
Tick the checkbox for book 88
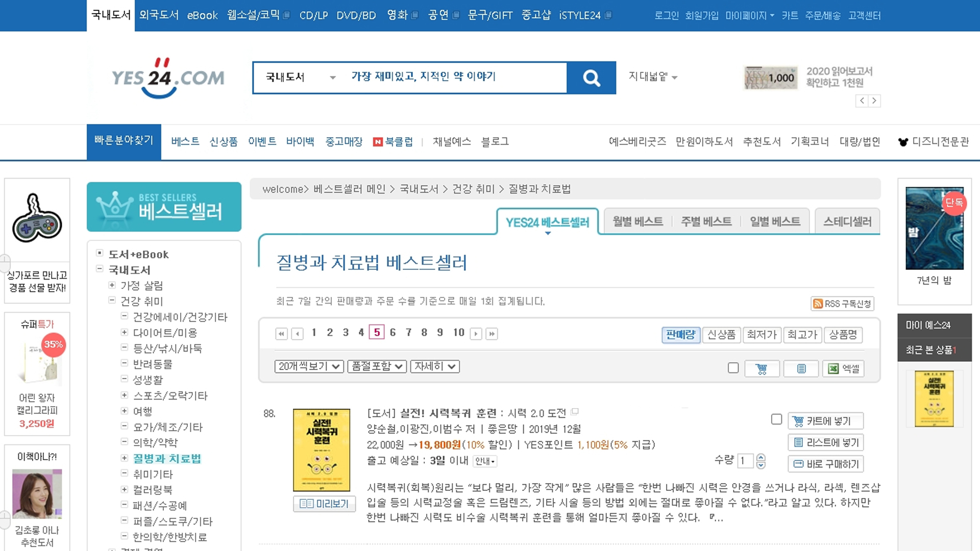pyautogui.click(x=776, y=419)
